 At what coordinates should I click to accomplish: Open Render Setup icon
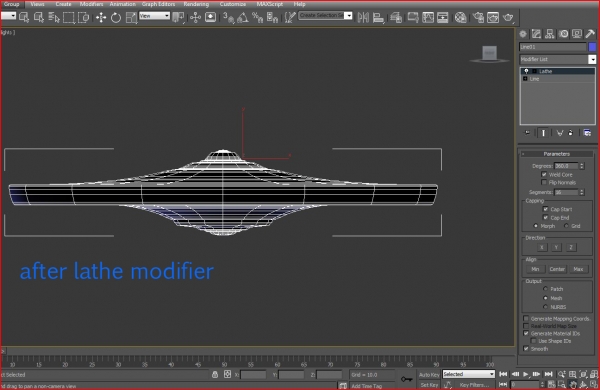(478, 17)
